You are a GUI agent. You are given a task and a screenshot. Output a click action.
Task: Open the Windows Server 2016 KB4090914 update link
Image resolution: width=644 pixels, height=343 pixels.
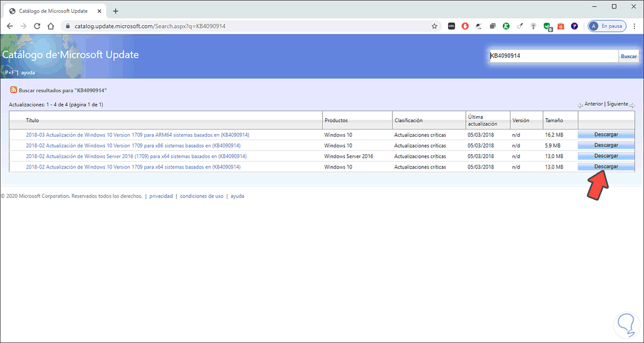136,156
